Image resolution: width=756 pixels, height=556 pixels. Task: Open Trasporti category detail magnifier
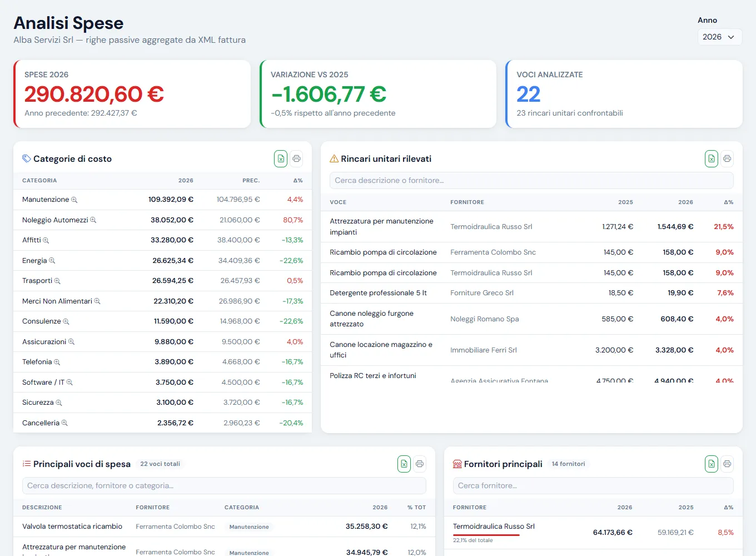coord(57,281)
